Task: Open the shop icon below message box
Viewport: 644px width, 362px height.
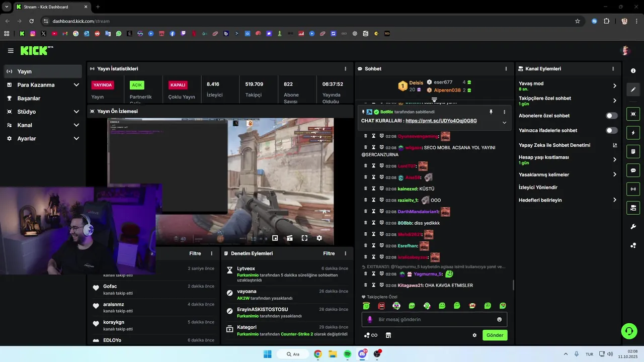Action: 388,335
